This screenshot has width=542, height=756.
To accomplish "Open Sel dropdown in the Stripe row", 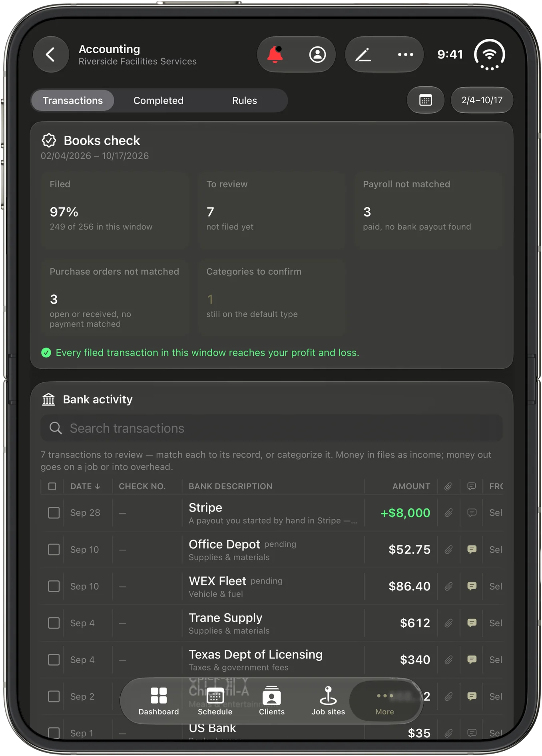I will [x=496, y=513].
